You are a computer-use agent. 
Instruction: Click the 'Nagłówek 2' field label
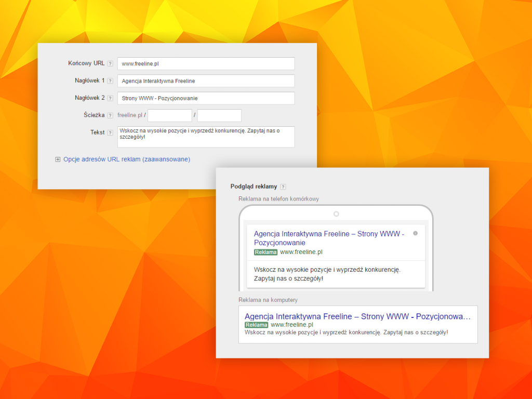[x=89, y=98]
